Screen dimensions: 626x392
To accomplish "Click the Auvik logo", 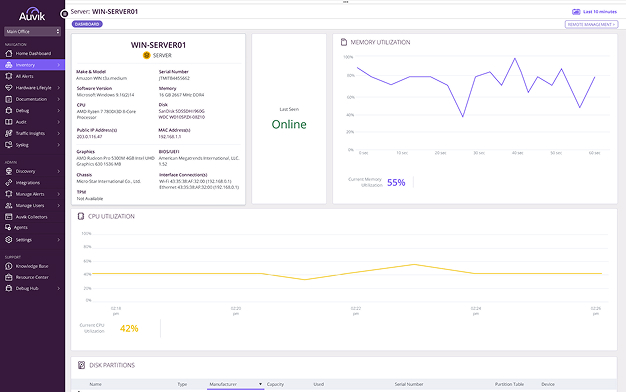I will click(x=32, y=14).
